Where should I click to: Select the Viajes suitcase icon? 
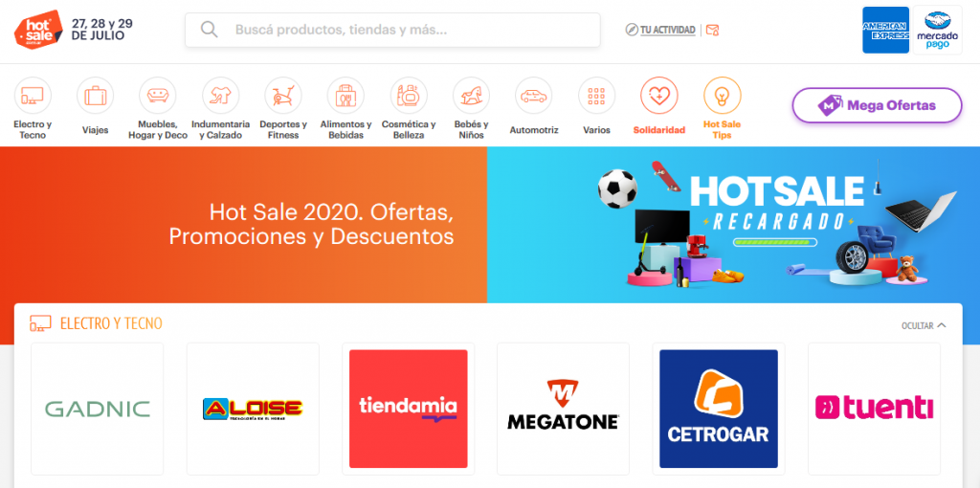click(95, 96)
